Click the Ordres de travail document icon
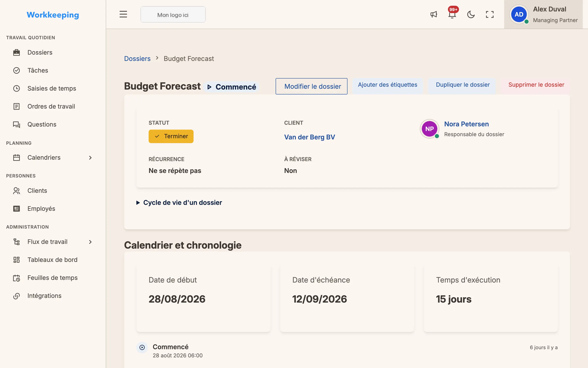 click(17, 106)
